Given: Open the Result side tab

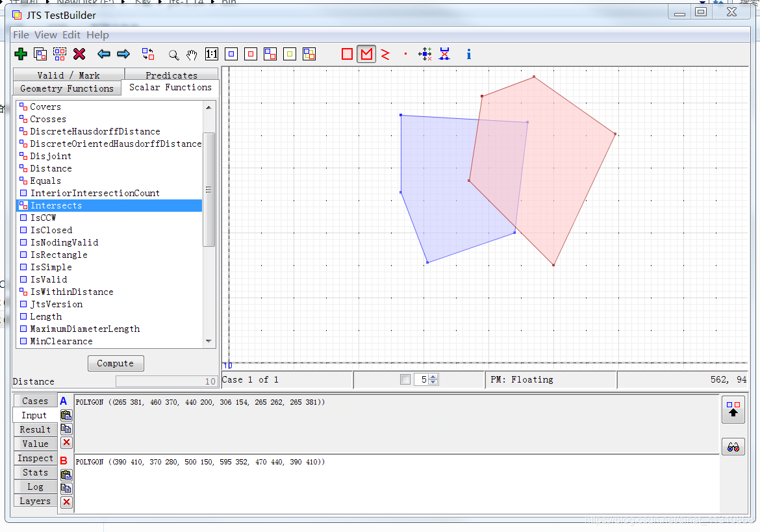Looking at the screenshot, I should pos(35,429).
